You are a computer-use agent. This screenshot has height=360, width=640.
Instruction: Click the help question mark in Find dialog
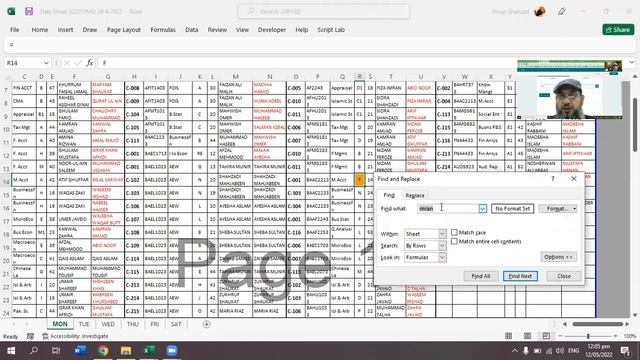tap(553, 179)
